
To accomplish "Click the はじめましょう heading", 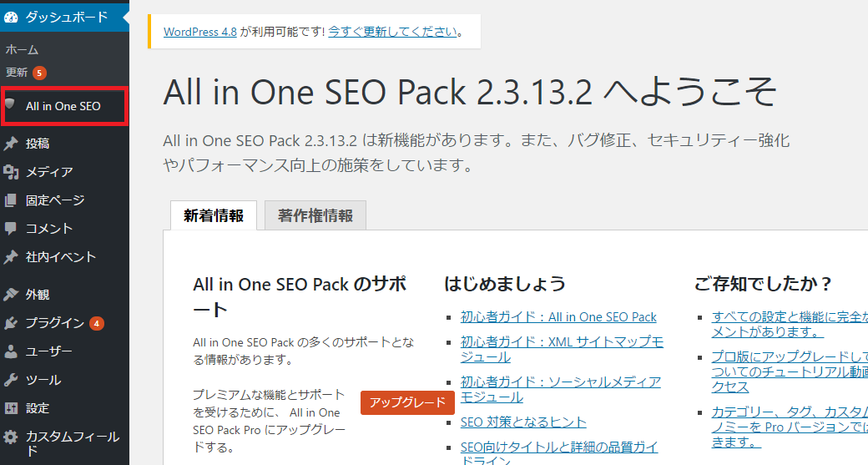I will (505, 284).
